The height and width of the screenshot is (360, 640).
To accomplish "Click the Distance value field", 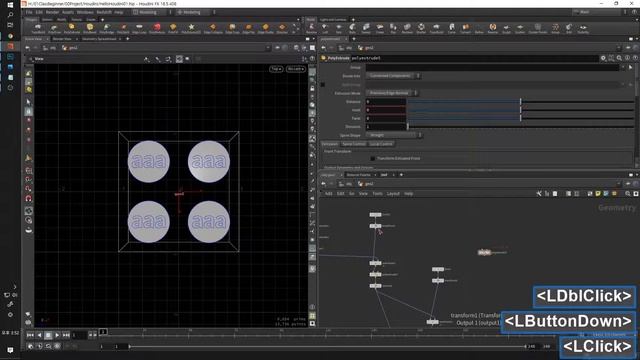I will pos(385,101).
